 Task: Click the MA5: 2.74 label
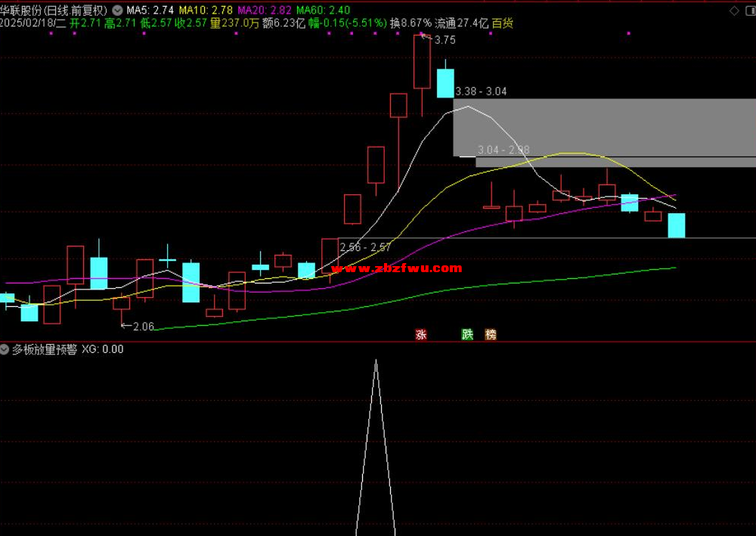click(150, 10)
